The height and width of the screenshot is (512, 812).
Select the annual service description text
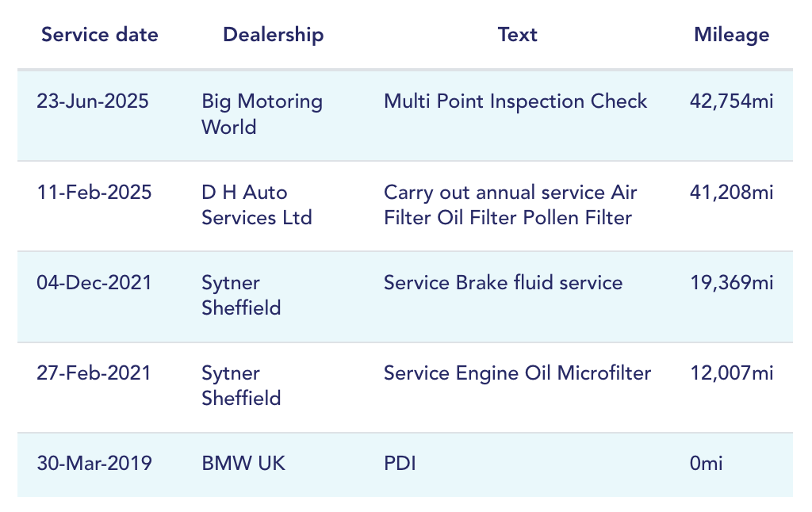(510, 204)
